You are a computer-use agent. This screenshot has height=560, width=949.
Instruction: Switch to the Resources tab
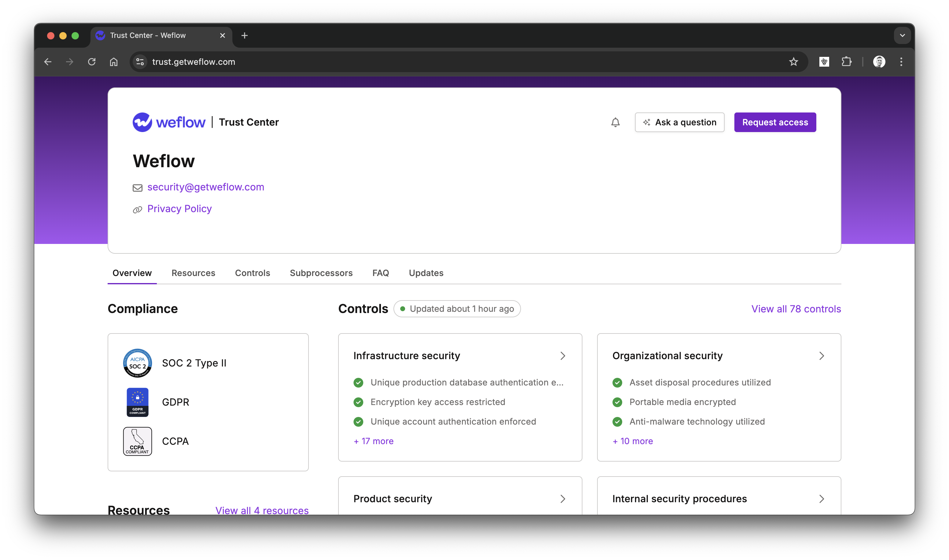coord(193,273)
